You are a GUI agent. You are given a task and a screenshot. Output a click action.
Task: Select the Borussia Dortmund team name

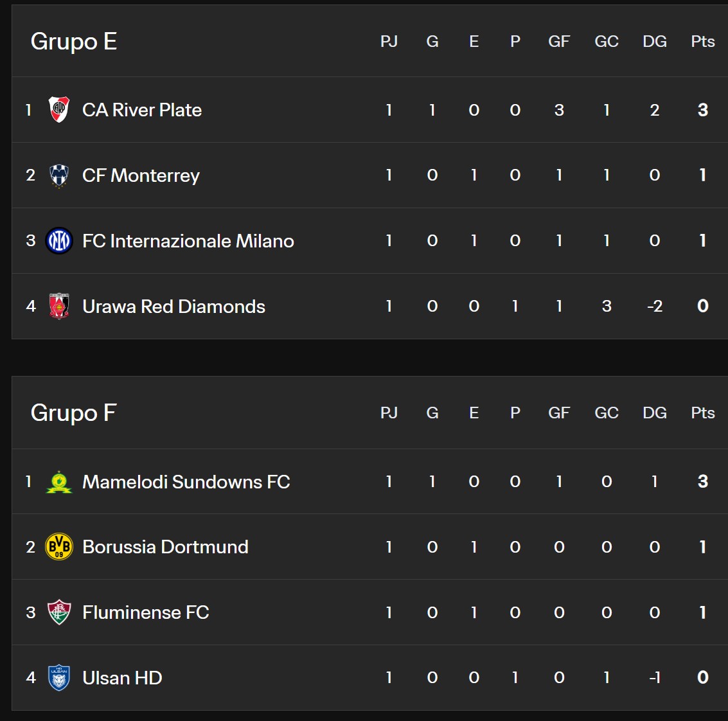click(x=165, y=547)
